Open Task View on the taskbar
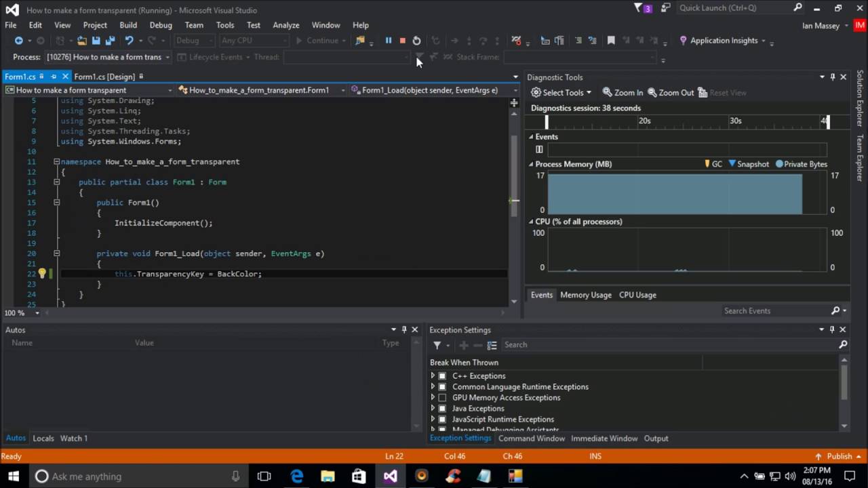Screen dimensions: 868x488 (x=264, y=476)
